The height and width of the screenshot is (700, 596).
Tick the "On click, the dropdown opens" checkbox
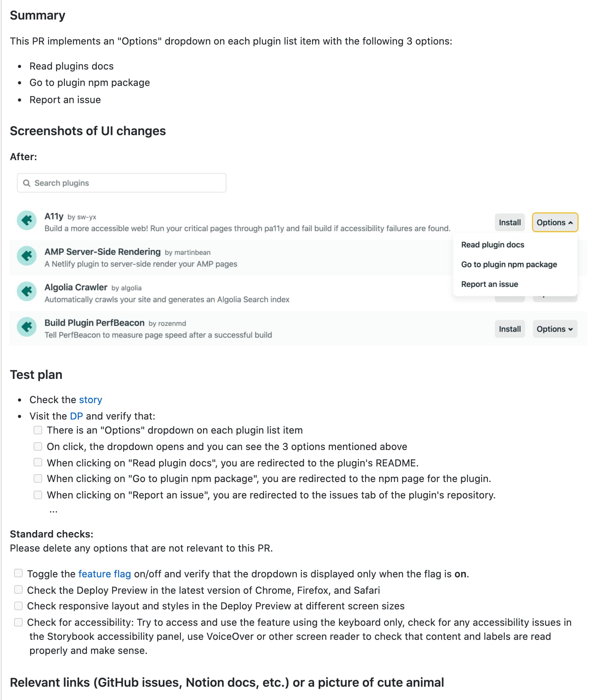coord(38,446)
